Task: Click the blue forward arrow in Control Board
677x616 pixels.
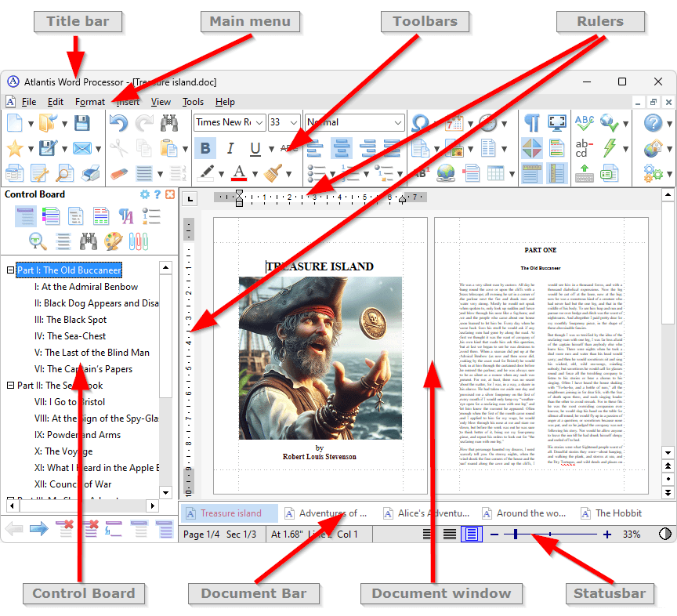Action: pyautogui.click(x=39, y=528)
